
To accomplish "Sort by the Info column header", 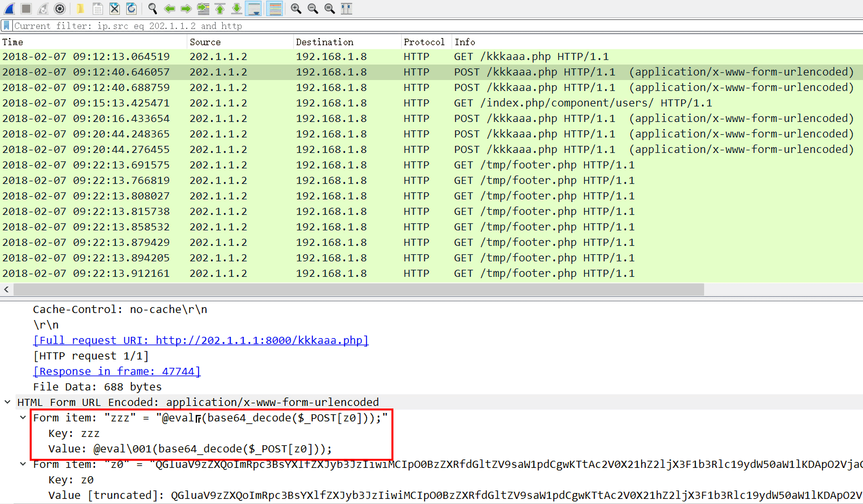I will [658, 42].
